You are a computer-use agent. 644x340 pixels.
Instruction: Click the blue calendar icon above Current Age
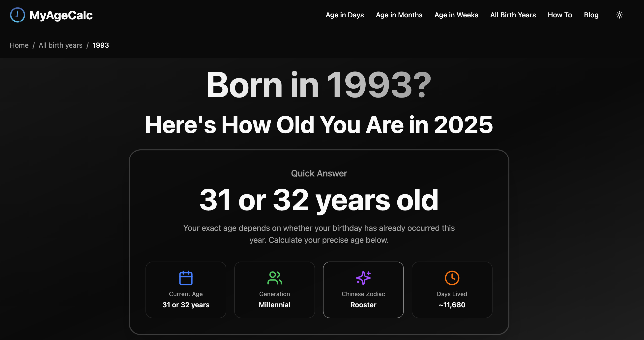coord(186,278)
